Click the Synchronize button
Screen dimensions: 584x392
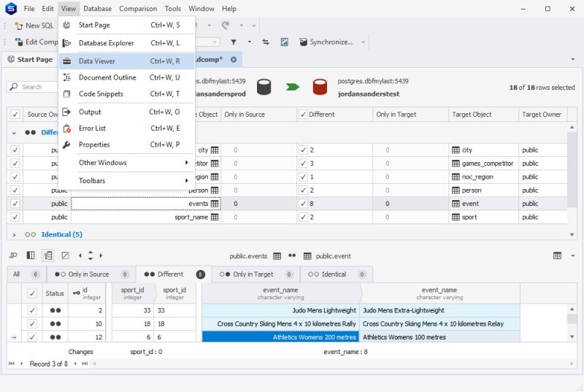[x=326, y=42]
